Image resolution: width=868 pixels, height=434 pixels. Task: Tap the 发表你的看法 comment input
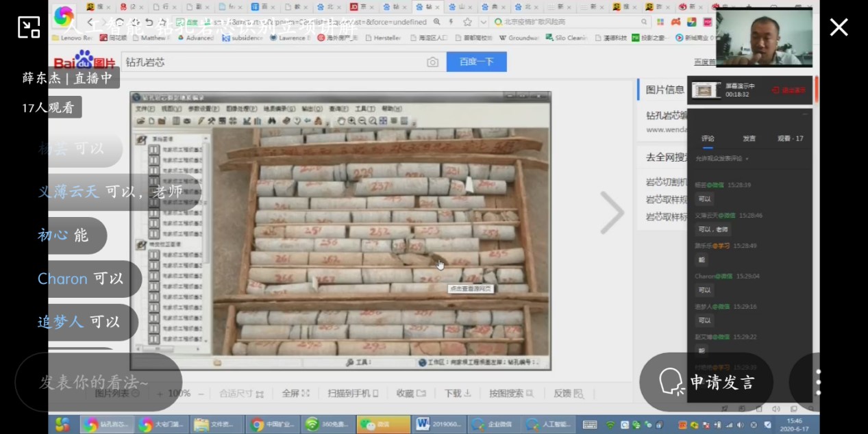[99, 382]
